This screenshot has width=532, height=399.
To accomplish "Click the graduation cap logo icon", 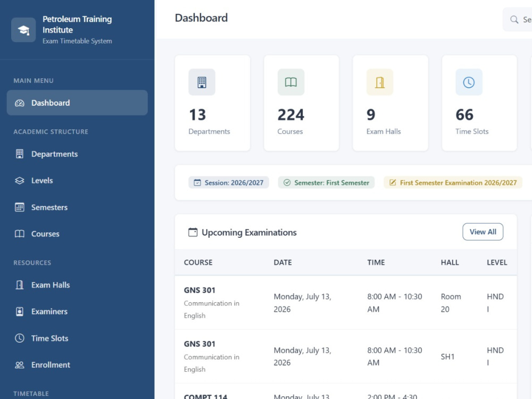I will pos(23,30).
